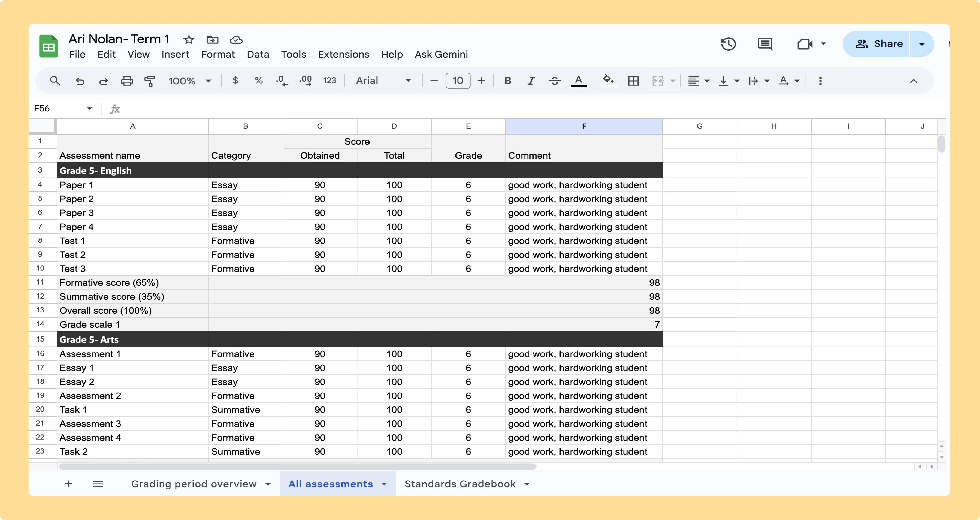Open the File menu
980x520 pixels.
click(77, 54)
